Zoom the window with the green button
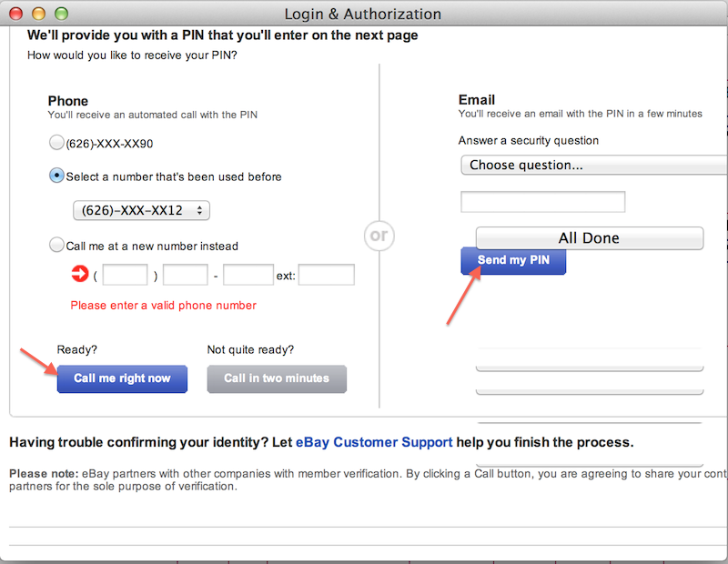The height and width of the screenshot is (564, 728). point(61,14)
